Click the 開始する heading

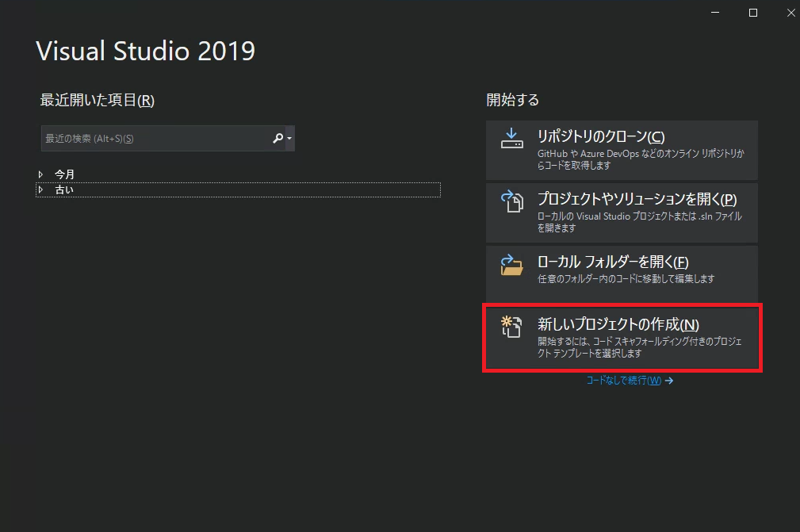(513, 100)
